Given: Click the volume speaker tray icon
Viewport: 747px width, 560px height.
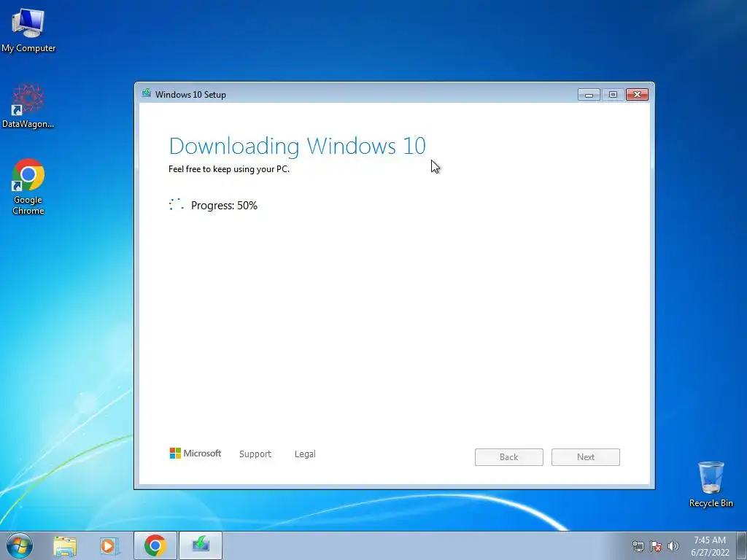Looking at the screenshot, I should pos(673,546).
